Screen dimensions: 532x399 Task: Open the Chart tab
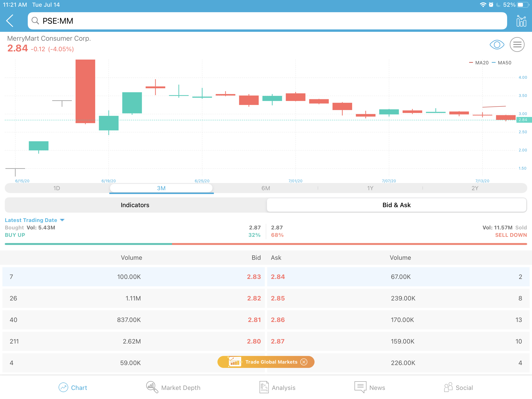73,388
